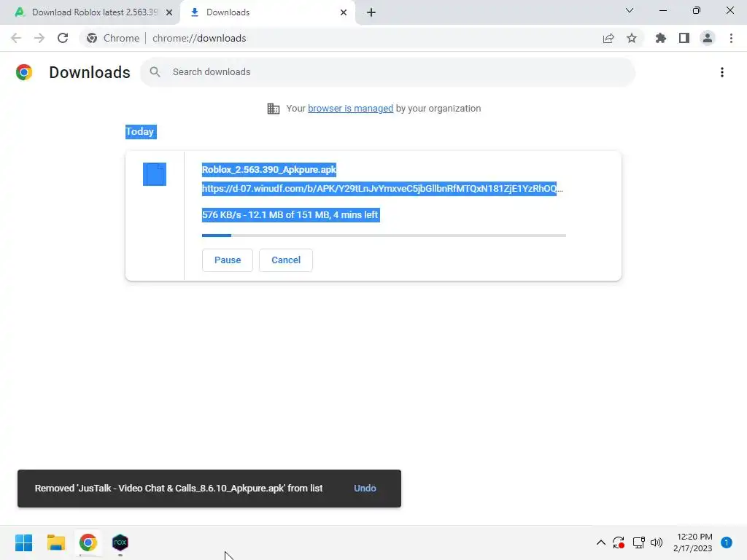Image resolution: width=747 pixels, height=560 pixels.
Task: Open network status tray icon
Action: pos(638,542)
